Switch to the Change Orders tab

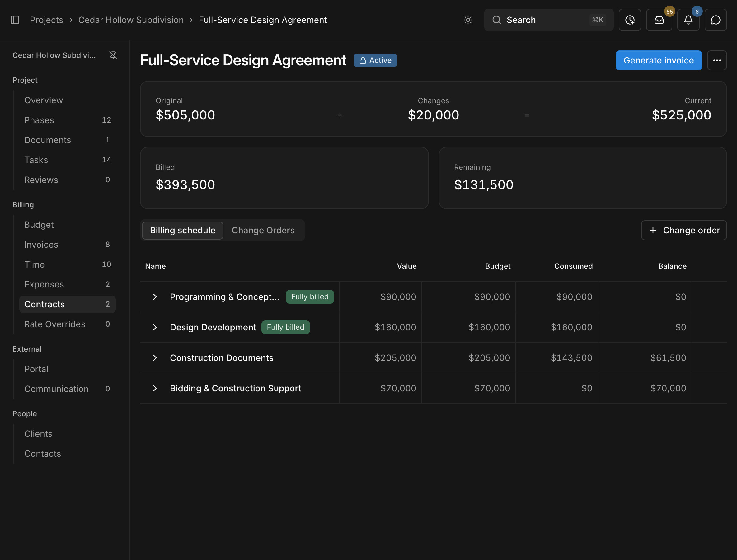coord(263,230)
